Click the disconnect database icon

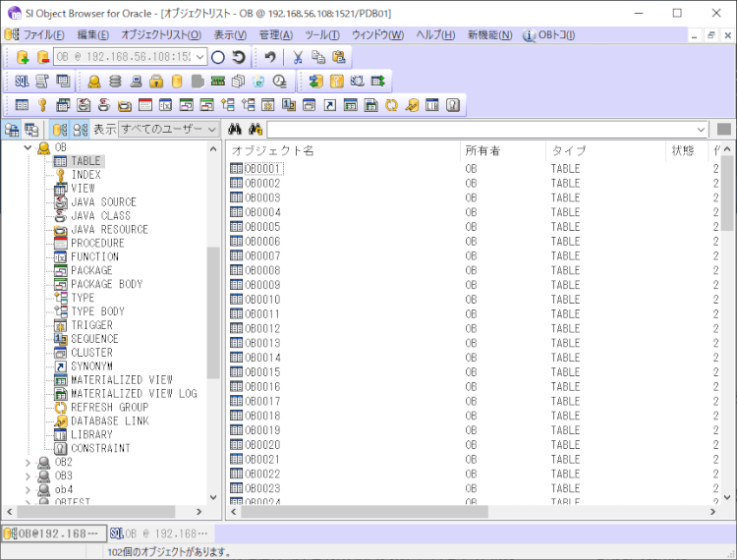click(x=42, y=58)
